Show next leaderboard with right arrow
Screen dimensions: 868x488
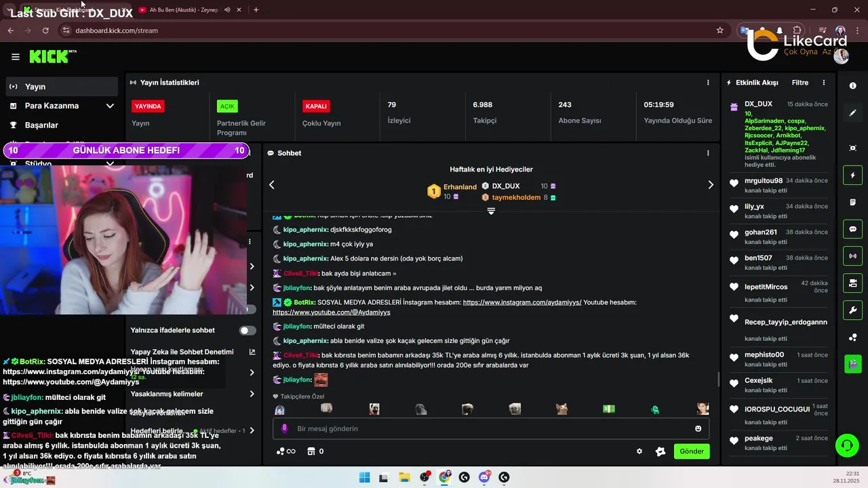pyautogui.click(x=711, y=185)
